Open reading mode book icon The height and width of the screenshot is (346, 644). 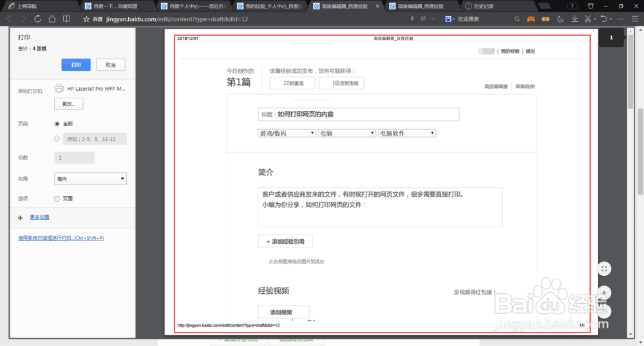[x=66, y=19]
